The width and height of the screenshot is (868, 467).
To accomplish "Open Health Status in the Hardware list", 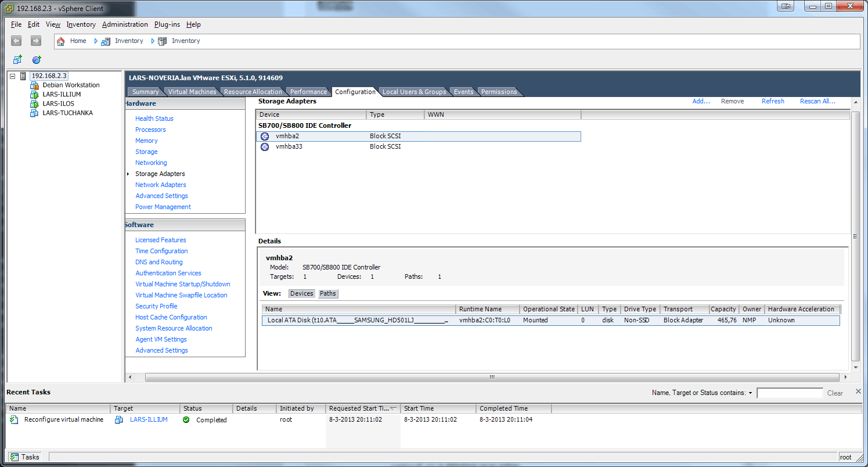I will 154,118.
